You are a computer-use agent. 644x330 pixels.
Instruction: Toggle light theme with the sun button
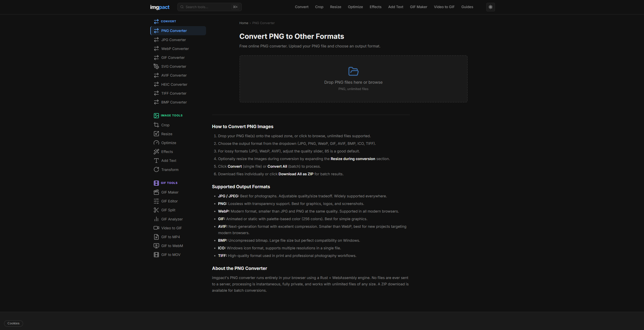(x=490, y=7)
